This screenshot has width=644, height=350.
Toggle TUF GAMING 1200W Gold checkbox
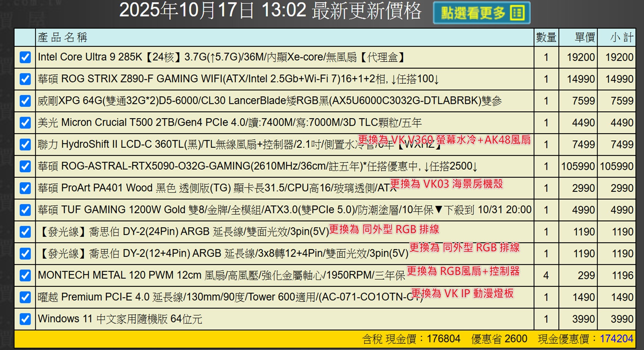point(25,210)
